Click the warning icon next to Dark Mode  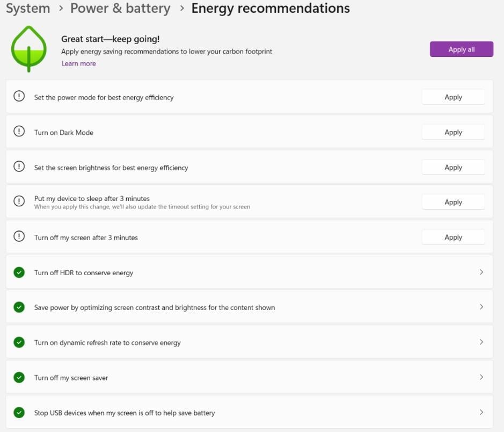point(19,131)
